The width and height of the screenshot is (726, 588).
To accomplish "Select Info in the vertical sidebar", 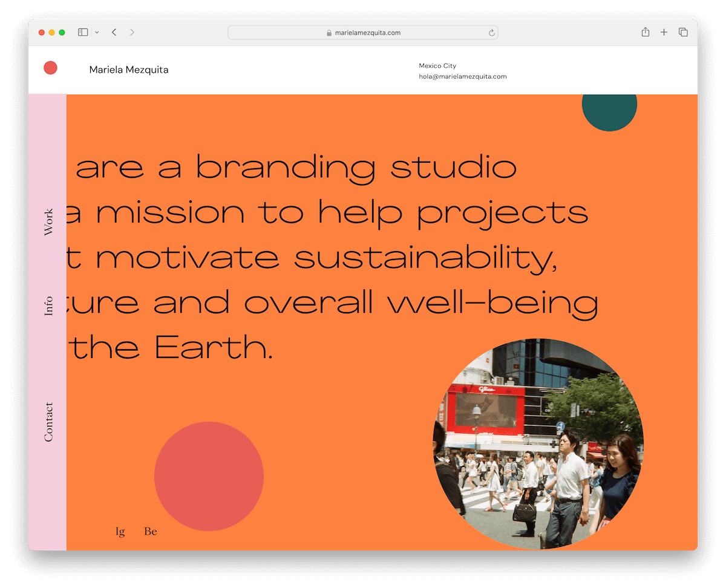I will [48, 305].
